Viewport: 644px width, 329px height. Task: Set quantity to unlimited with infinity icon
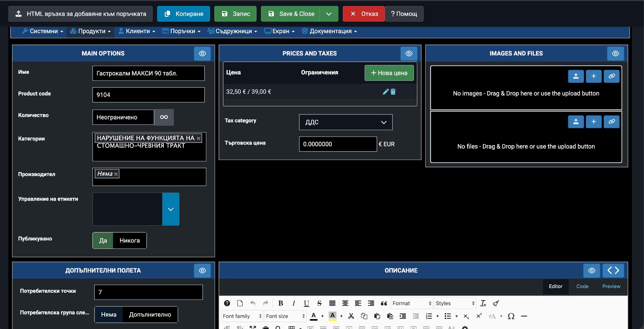tap(164, 117)
